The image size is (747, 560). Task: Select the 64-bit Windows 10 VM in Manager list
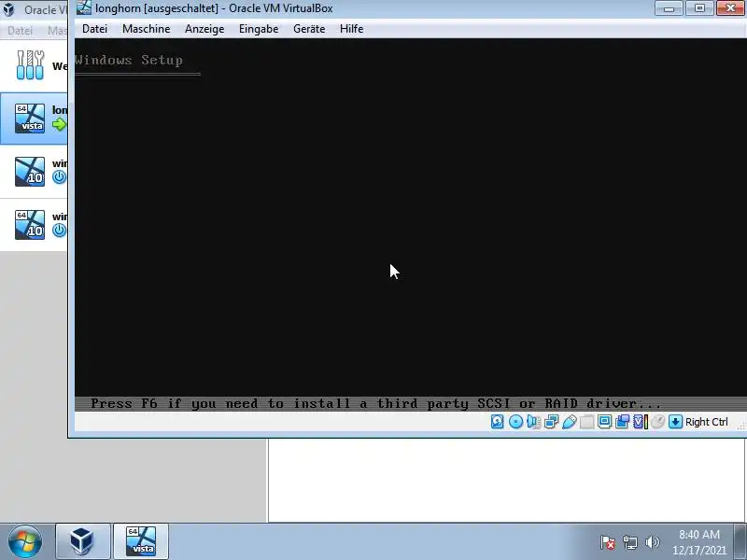[x=34, y=225]
